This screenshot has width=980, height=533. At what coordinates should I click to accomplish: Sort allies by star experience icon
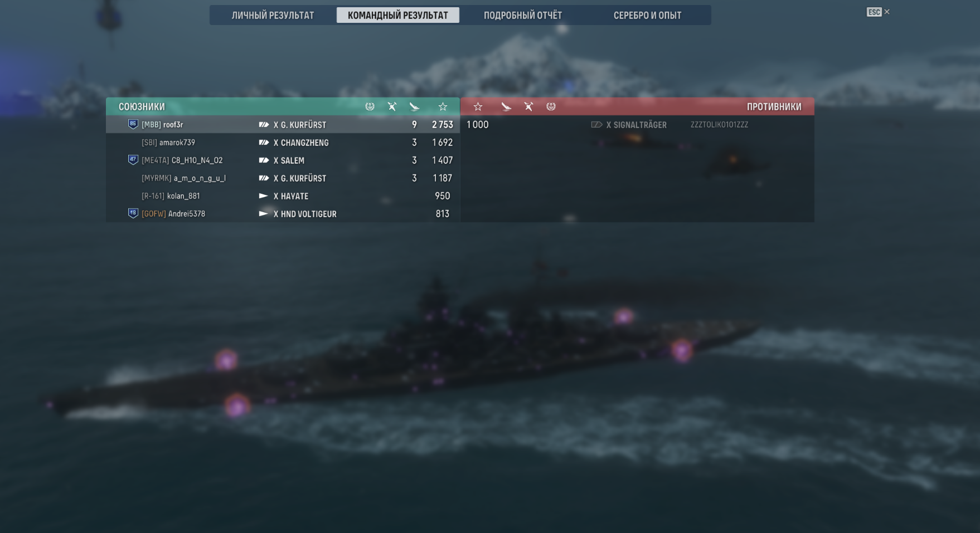(443, 106)
